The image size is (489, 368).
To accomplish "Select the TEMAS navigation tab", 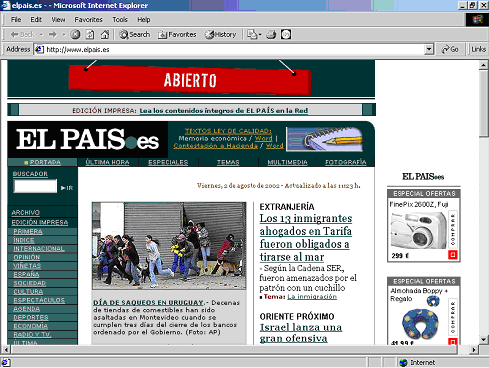I will coord(228,162).
